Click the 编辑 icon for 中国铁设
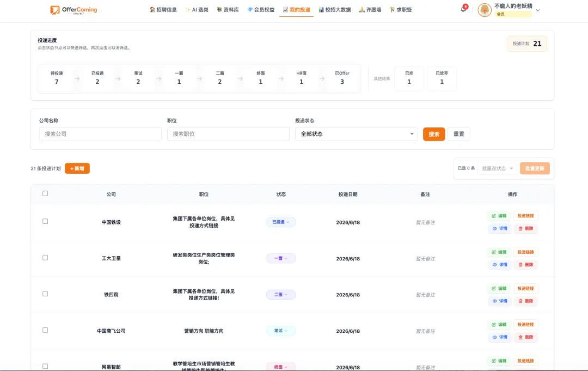588x371 pixels. click(494, 216)
